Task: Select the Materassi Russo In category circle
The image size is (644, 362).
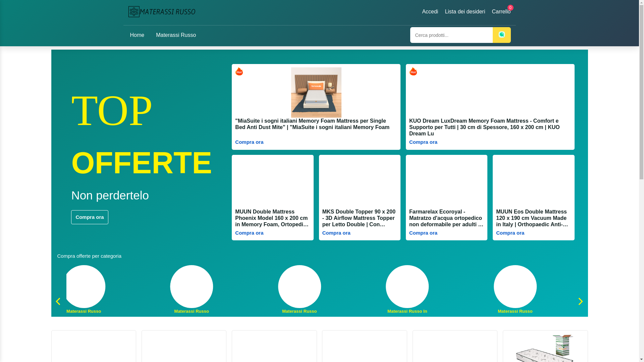Action: point(407,287)
